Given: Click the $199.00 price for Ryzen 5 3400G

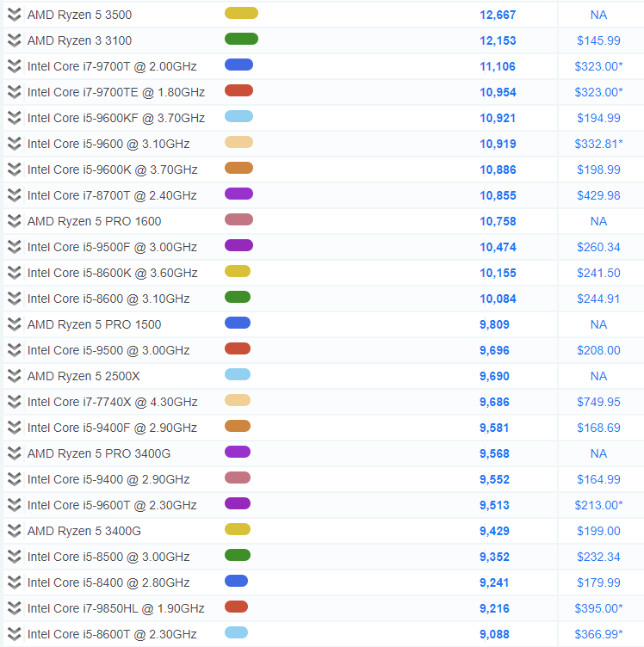Looking at the screenshot, I should [x=598, y=531].
